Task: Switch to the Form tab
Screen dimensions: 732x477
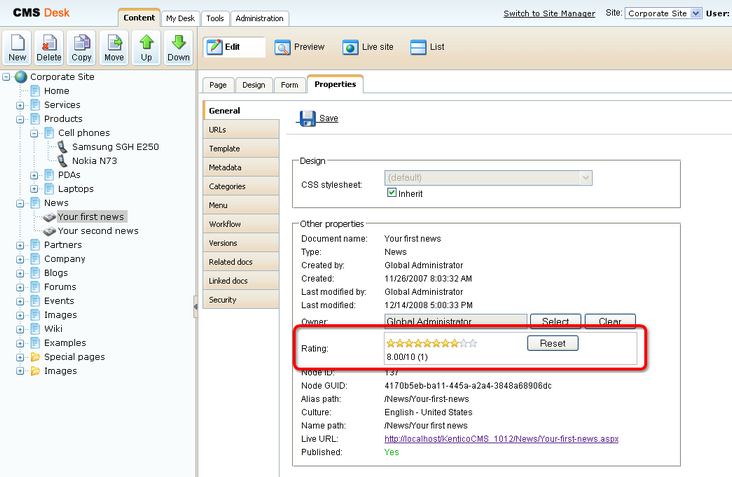Action: (289, 85)
